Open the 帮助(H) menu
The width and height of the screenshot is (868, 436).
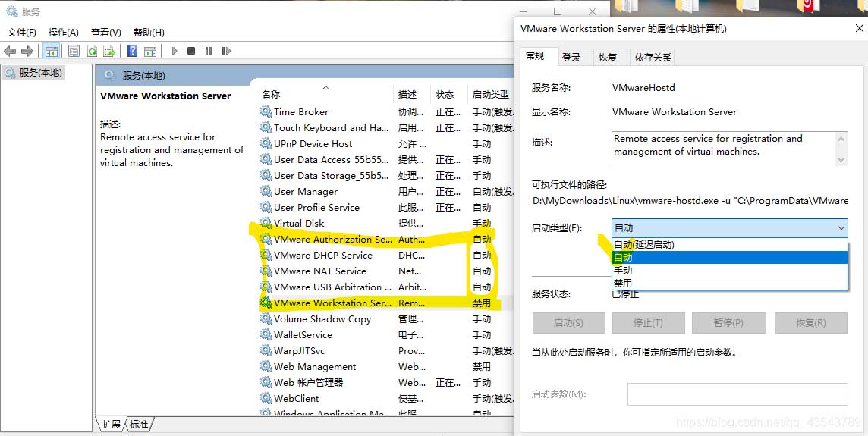point(149,32)
